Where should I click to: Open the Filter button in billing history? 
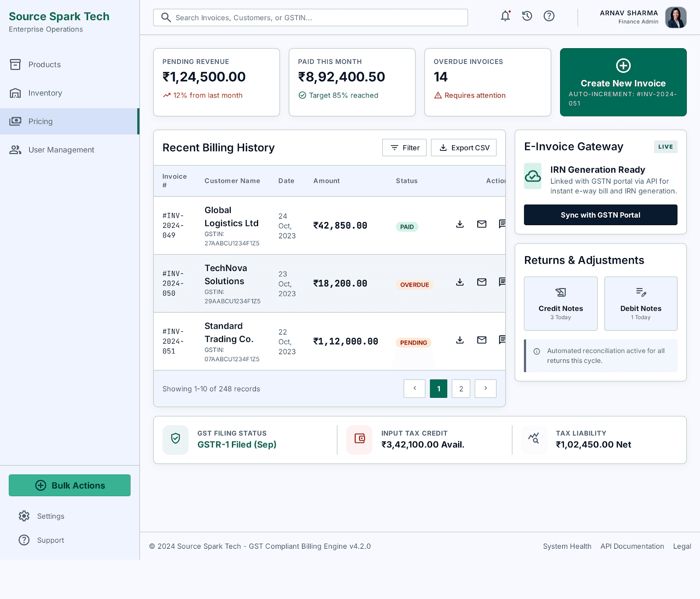(404, 148)
